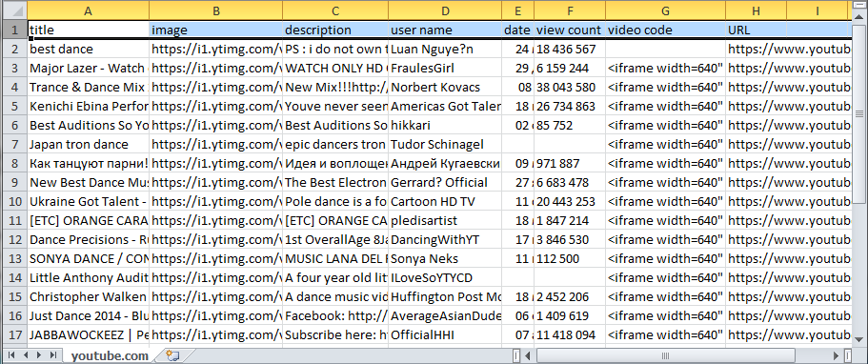
Task: Select view count '85 752' cell
Action: coord(570,126)
